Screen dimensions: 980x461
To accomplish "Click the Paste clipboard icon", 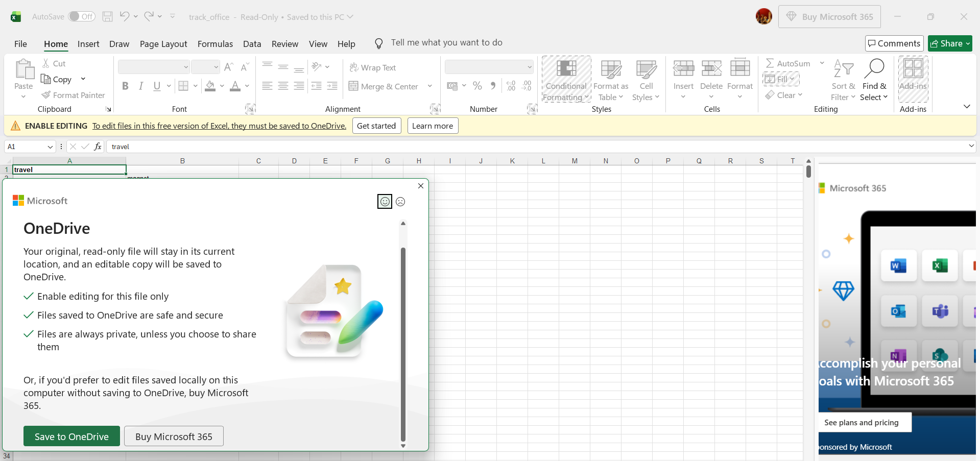I will (23, 69).
